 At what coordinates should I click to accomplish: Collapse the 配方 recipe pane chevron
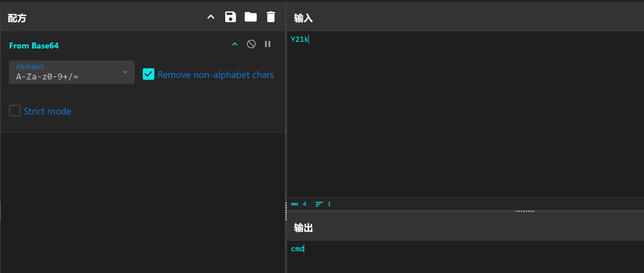point(211,17)
